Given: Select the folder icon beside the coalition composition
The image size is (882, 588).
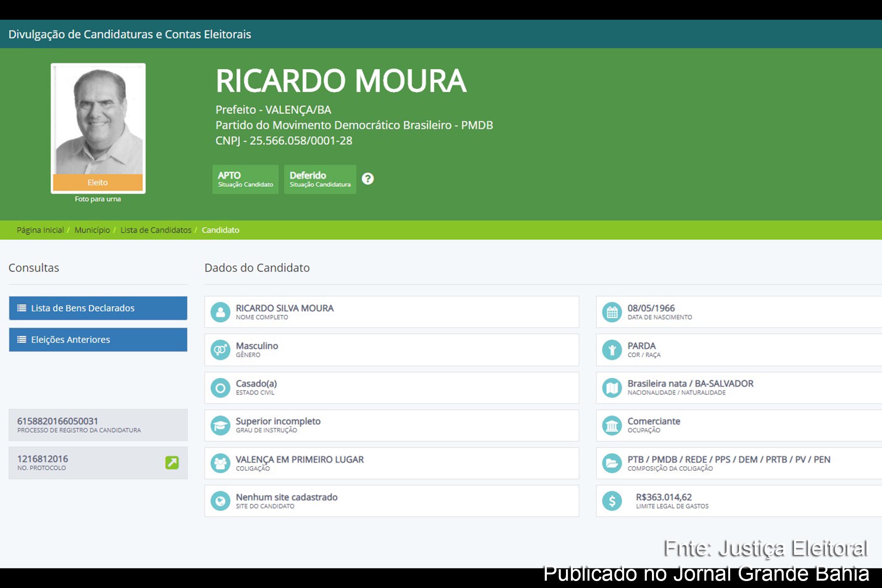Looking at the screenshot, I should pos(613,463).
